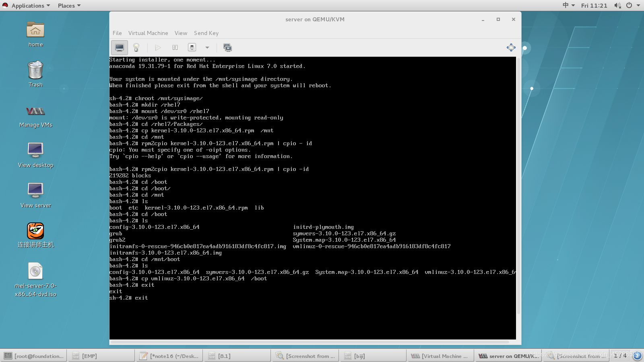This screenshot has width=644, height=362.
Task: Open the View menu
Action: [x=181, y=33]
